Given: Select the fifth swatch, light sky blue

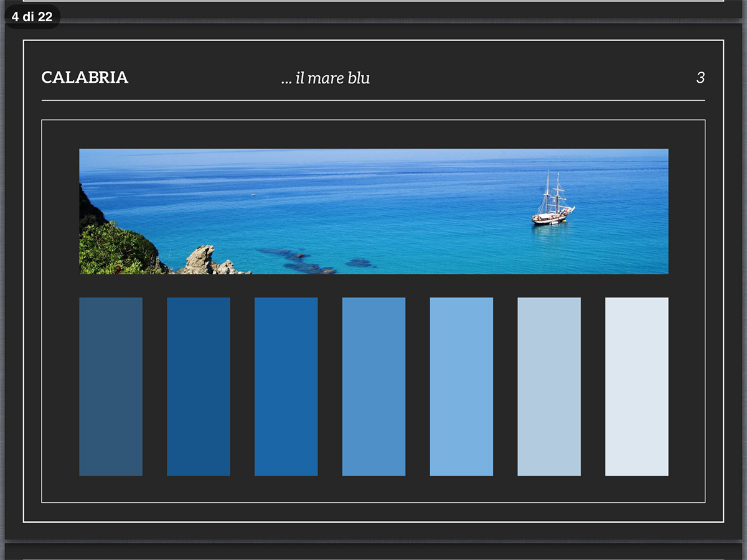Looking at the screenshot, I should click(461, 386).
